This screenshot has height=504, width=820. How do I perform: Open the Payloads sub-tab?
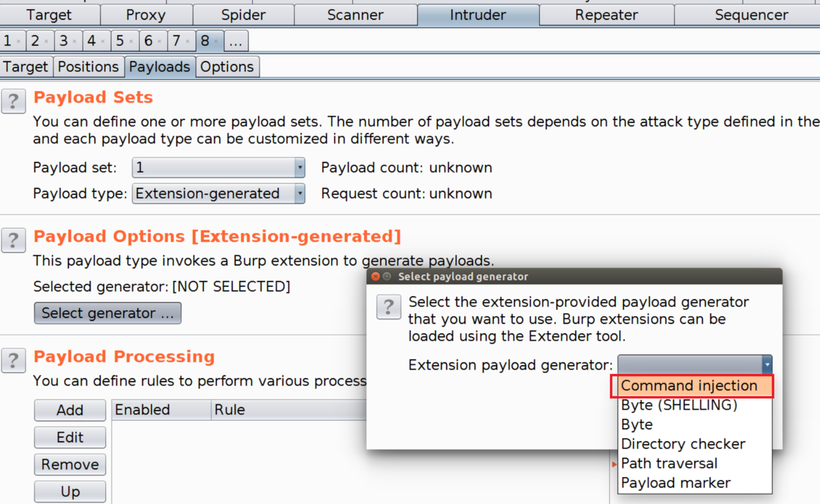pos(160,67)
